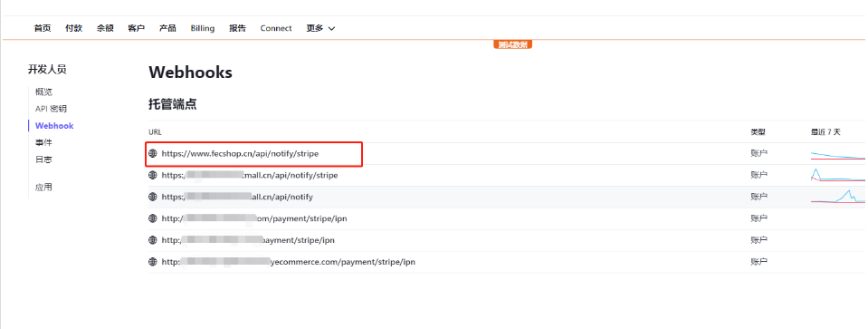Click activity sparkline of cmall.cn row

coord(838,175)
